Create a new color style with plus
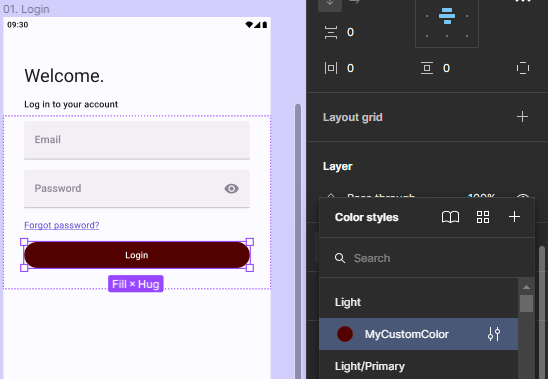548x379 pixels. pyautogui.click(x=514, y=217)
